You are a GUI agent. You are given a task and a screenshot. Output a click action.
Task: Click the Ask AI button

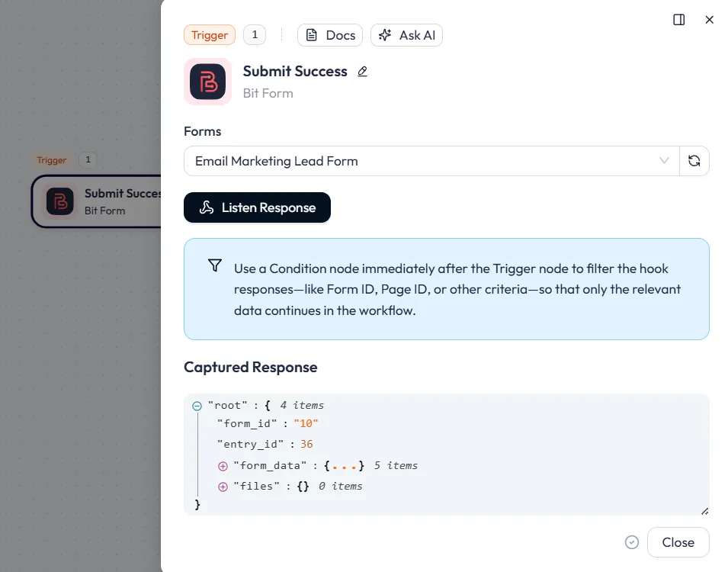pos(407,35)
